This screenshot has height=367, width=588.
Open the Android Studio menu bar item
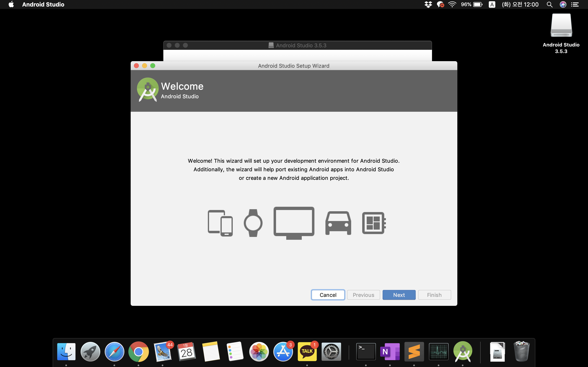pos(43,4)
